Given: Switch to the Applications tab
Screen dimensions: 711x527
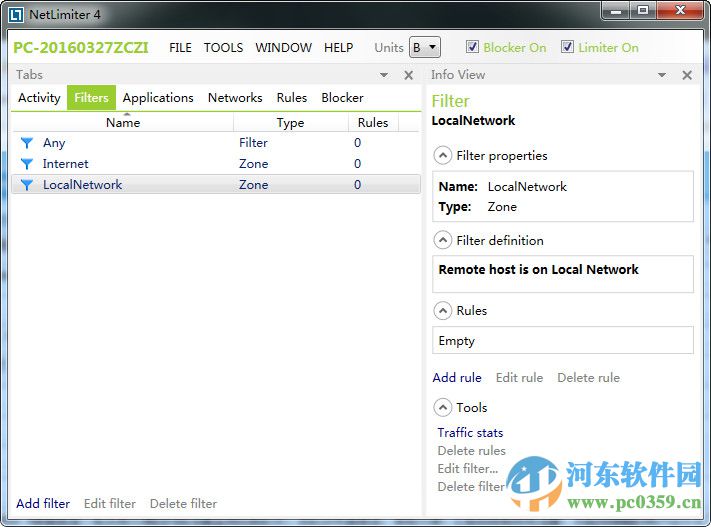Looking at the screenshot, I should [158, 98].
